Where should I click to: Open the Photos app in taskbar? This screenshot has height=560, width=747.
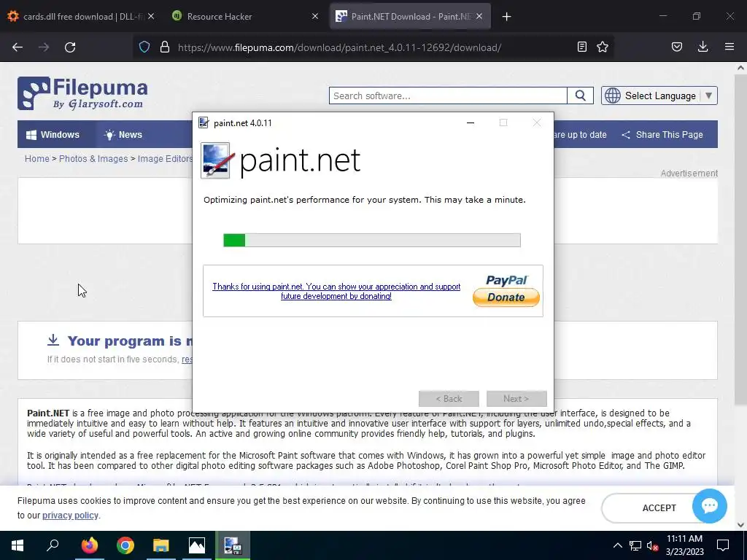click(x=197, y=545)
